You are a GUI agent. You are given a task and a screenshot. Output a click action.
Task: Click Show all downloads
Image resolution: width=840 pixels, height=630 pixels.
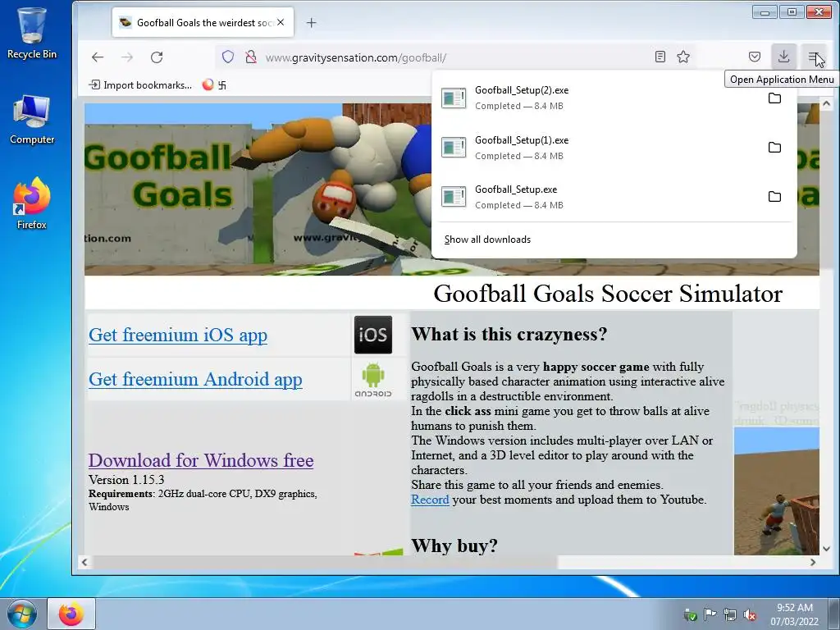tap(487, 240)
